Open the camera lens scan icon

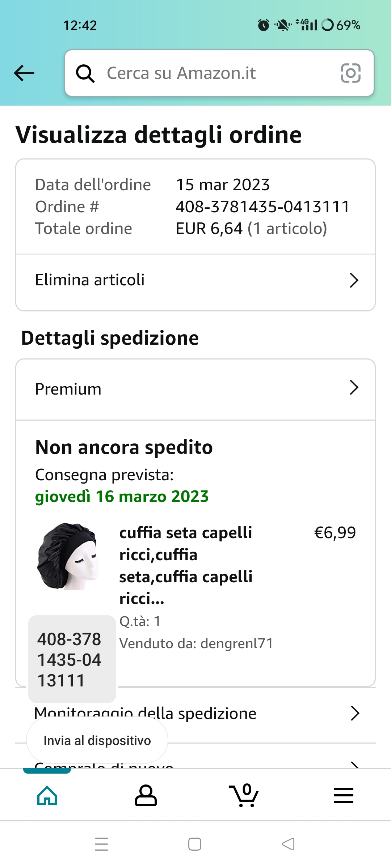(x=350, y=73)
